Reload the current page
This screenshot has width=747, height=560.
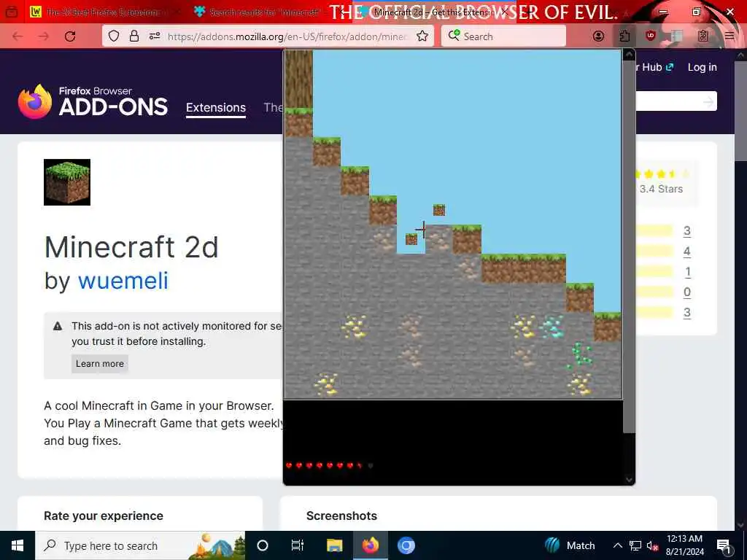(x=70, y=36)
